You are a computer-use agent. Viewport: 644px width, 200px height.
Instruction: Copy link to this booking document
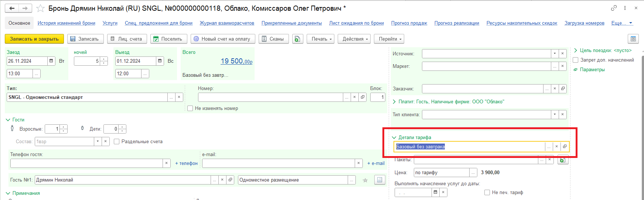tap(614, 8)
